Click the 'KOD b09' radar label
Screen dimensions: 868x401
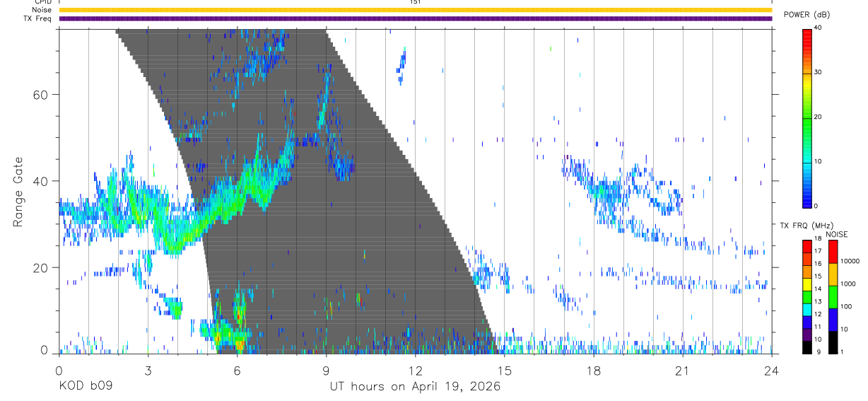[85, 387]
